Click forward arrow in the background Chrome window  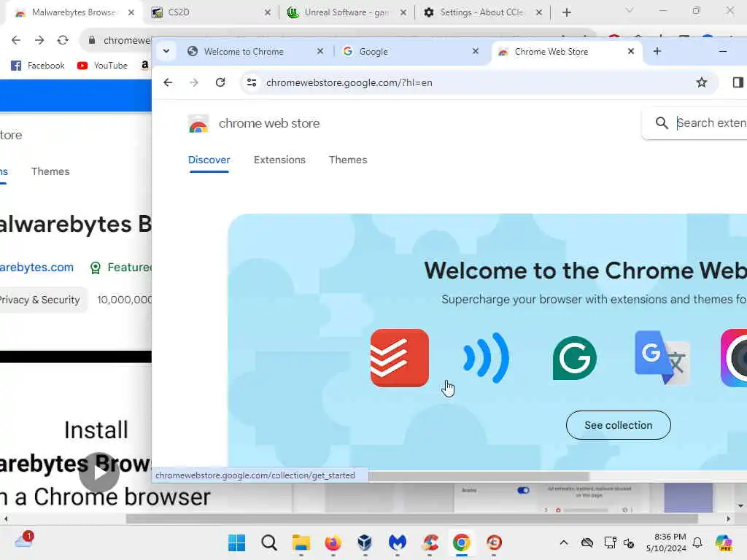tap(39, 40)
